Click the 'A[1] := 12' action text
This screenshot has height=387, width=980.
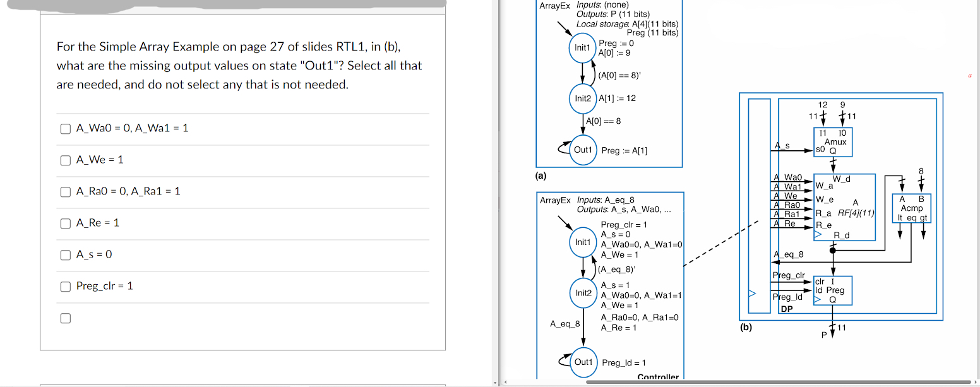[616, 98]
